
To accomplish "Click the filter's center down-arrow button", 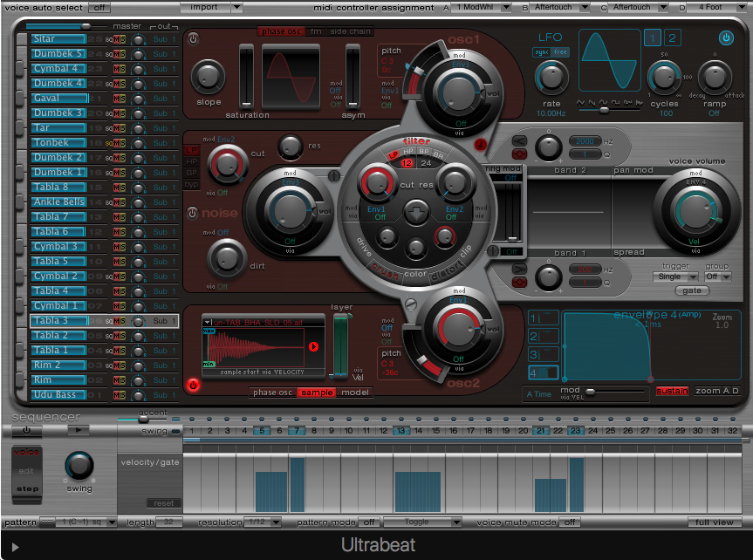I will pos(416,212).
